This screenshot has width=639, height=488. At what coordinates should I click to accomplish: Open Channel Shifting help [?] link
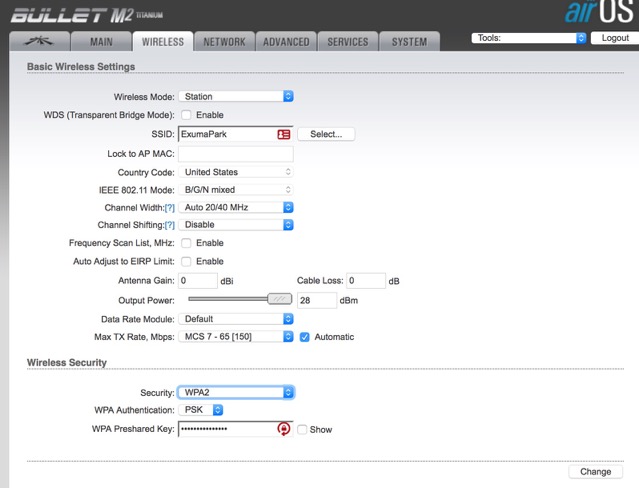(x=169, y=225)
